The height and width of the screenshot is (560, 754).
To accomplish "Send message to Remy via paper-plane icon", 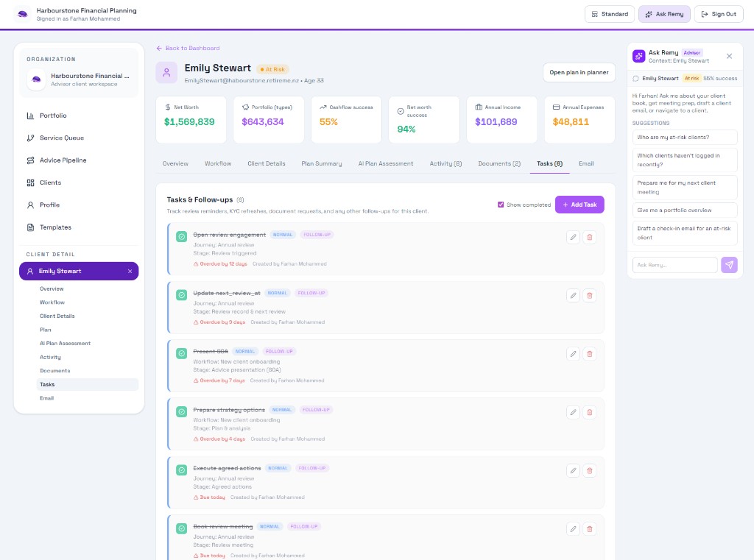I will pyautogui.click(x=729, y=265).
